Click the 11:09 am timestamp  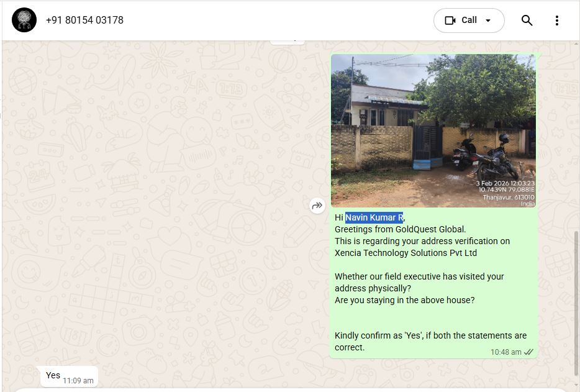(x=78, y=380)
